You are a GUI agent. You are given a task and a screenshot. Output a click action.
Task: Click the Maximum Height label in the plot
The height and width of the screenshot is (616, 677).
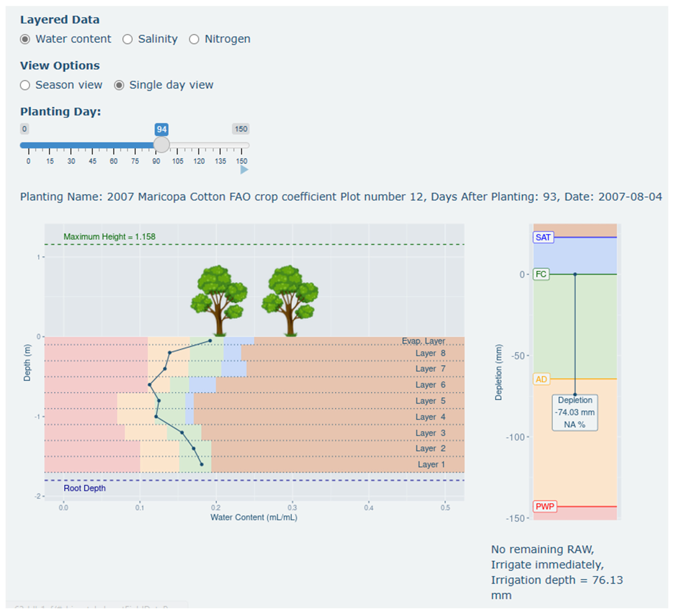click(109, 237)
